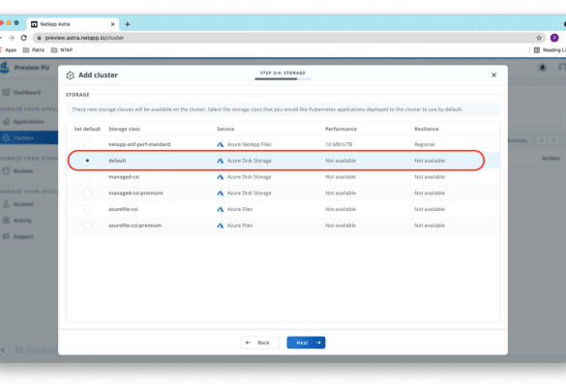Go forward with the browser arrow
The image size is (566, 392).
point(12,38)
